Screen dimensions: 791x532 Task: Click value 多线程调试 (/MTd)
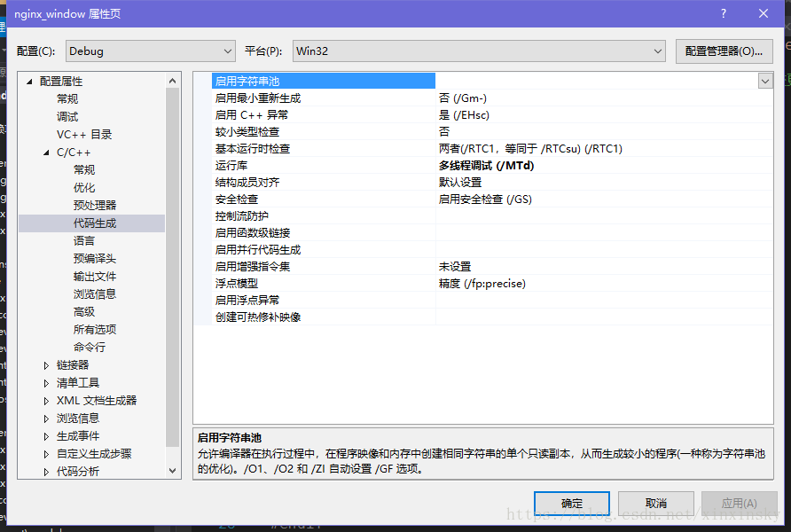click(486, 166)
